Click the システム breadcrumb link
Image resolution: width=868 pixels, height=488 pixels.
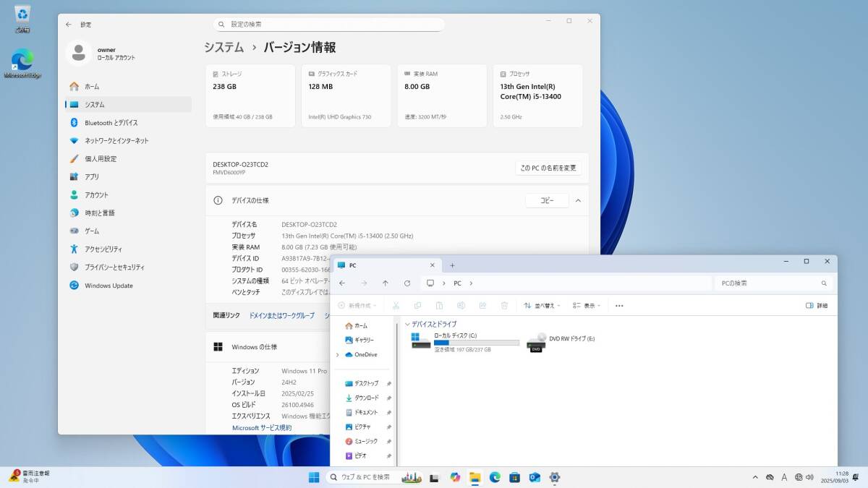224,48
